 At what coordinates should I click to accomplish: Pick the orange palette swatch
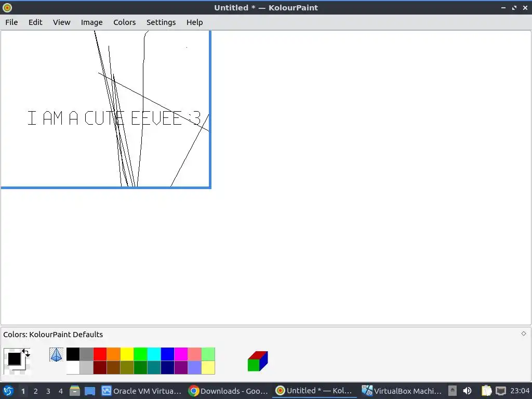(114, 354)
